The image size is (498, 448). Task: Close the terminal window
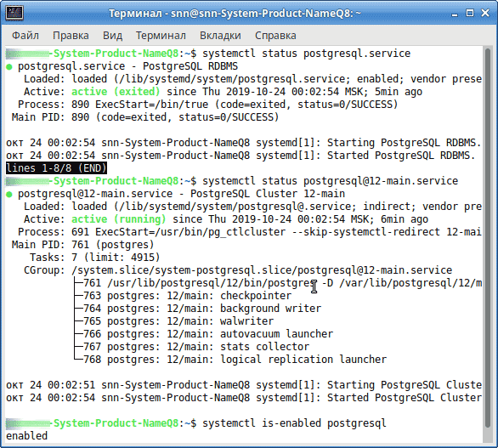click(485, 13)
